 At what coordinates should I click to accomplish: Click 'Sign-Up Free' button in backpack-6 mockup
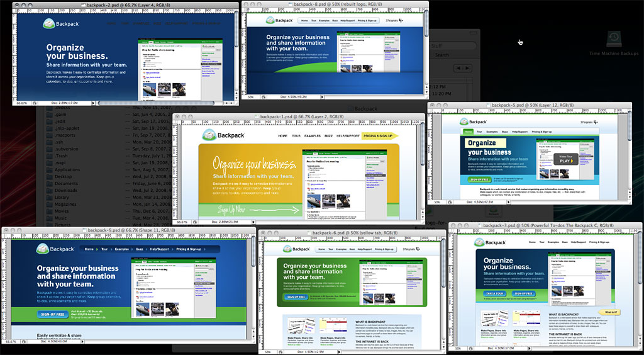tap(296, 296)
